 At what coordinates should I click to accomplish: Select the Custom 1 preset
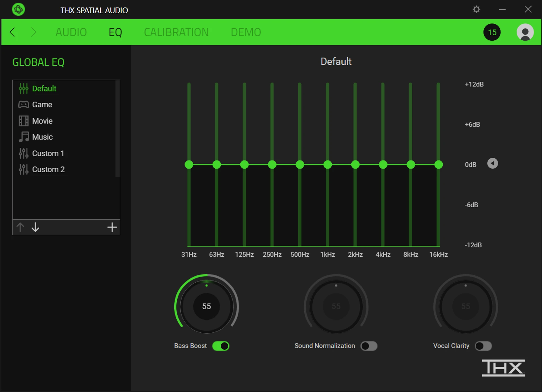64,153
